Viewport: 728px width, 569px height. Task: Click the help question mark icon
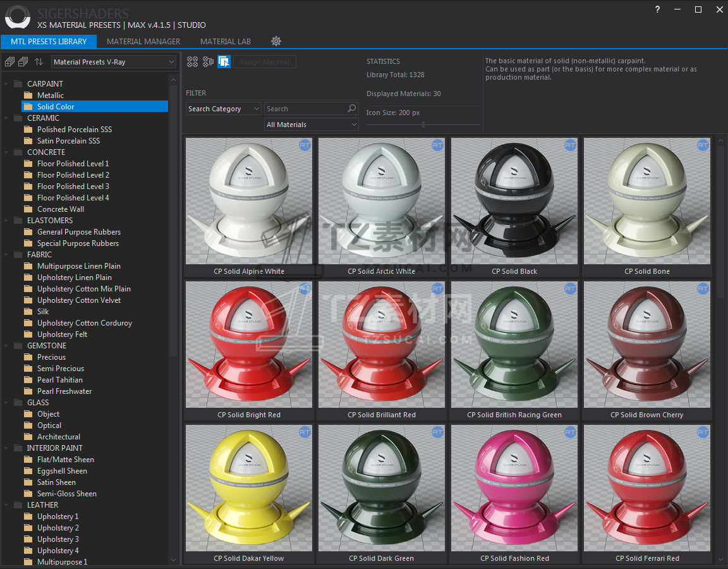657,9
